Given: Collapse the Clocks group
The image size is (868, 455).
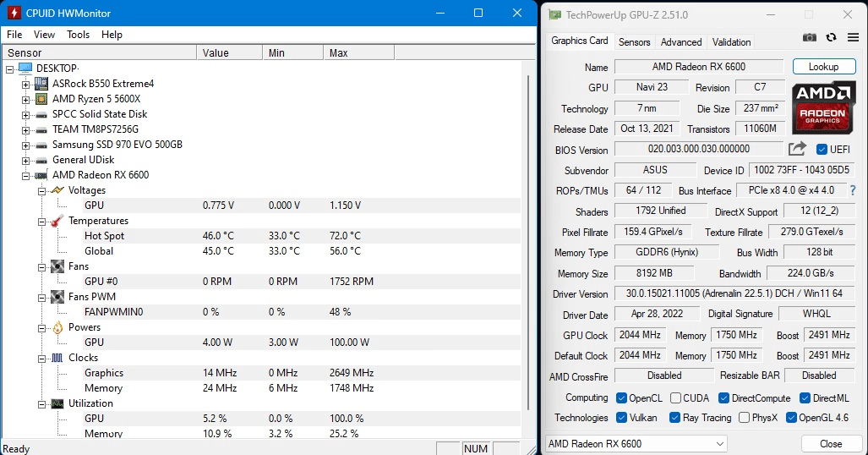Looking at the screenshot, I should (41, 359).
